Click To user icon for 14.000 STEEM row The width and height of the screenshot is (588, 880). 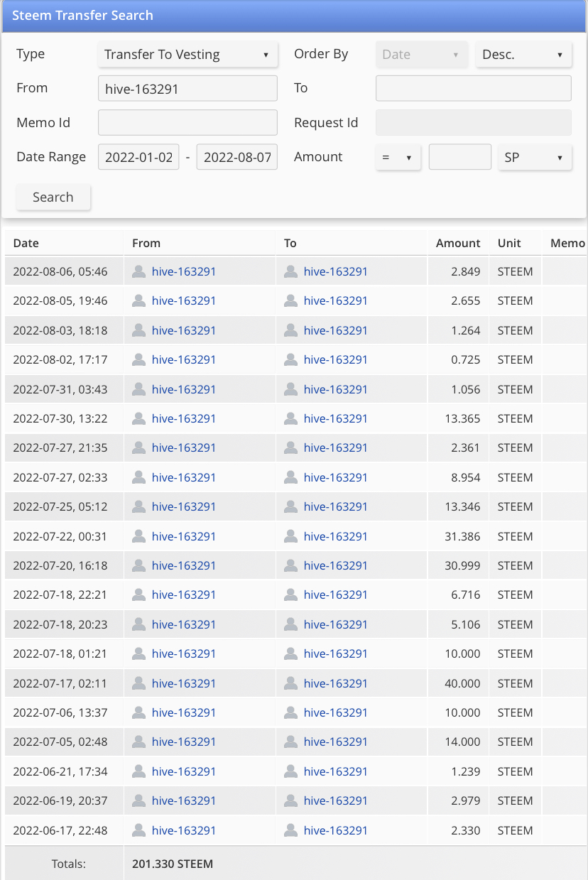290,742
